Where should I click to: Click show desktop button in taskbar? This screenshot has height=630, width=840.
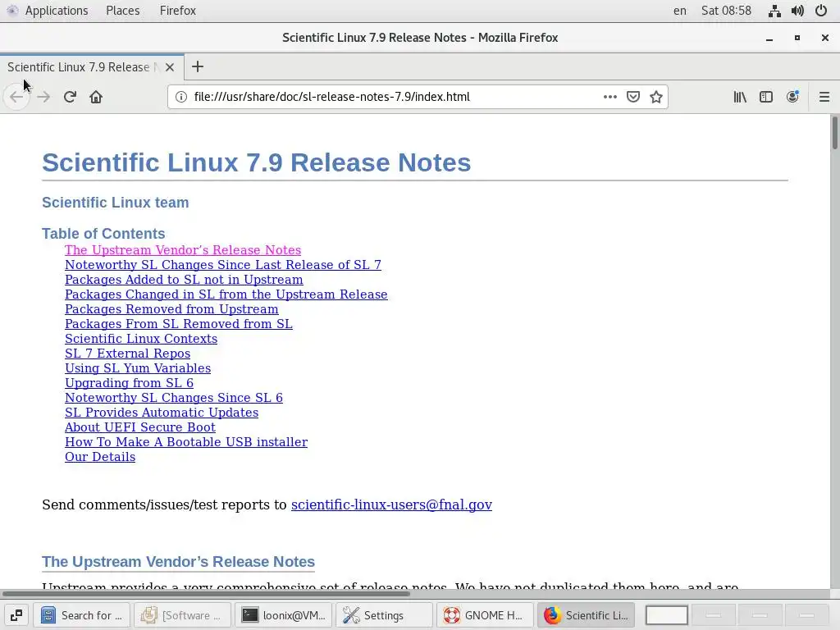pos(16,615)
